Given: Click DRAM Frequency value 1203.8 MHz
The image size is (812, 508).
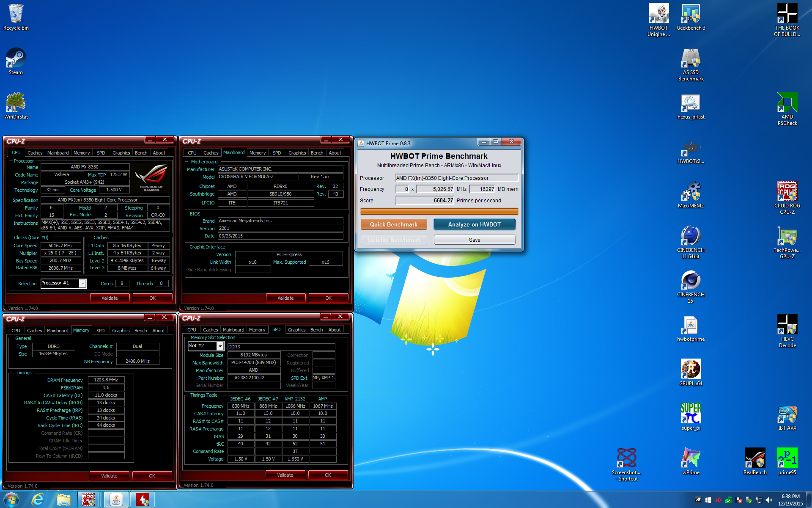Looking at the screenshot, I should (106, 380).
